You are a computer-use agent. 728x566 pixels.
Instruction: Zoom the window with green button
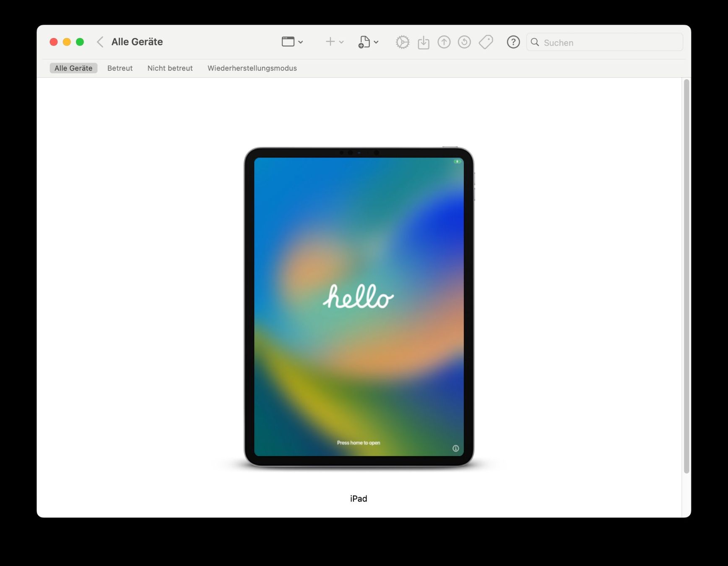click(80, 42)
